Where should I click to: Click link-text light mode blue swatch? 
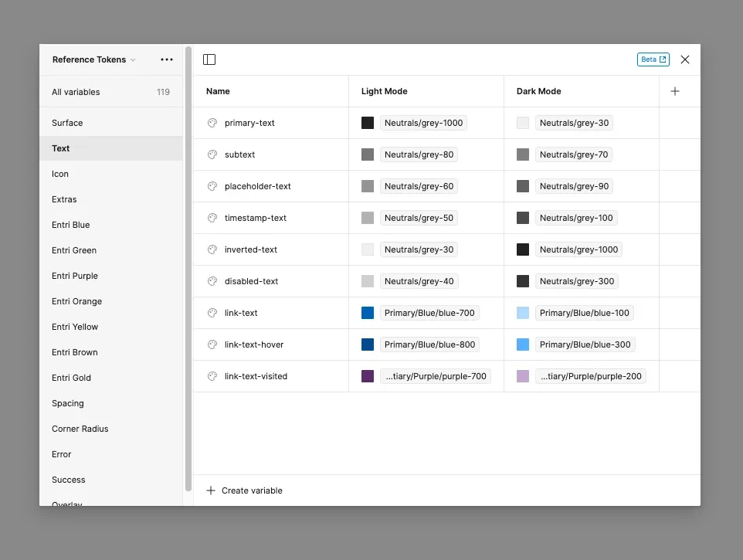(x=367, y=313)
